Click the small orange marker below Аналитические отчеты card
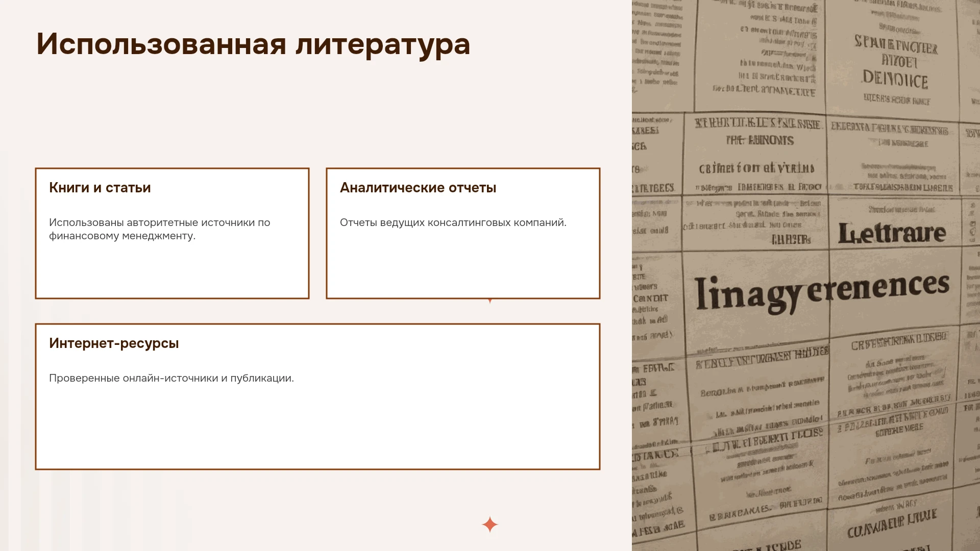Viewport: 980px width, 551px height. pos(490,301)
